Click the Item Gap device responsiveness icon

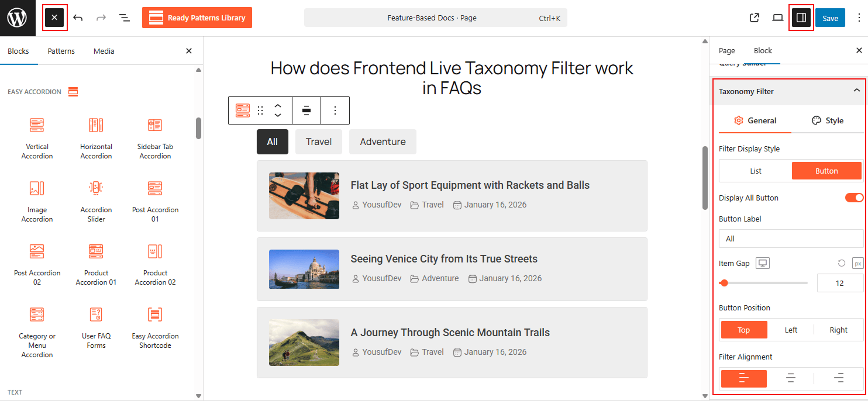(x=762, y=263)
